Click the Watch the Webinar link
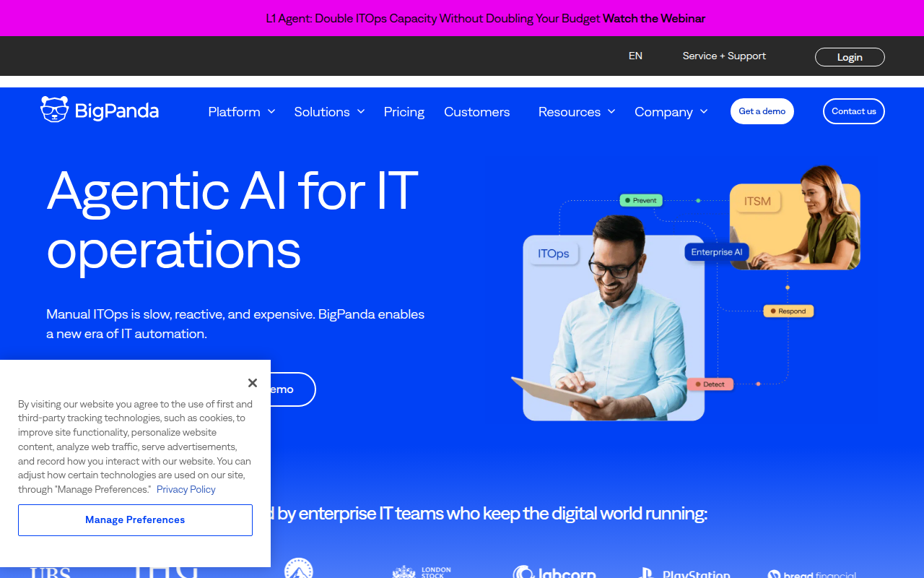 654,18
